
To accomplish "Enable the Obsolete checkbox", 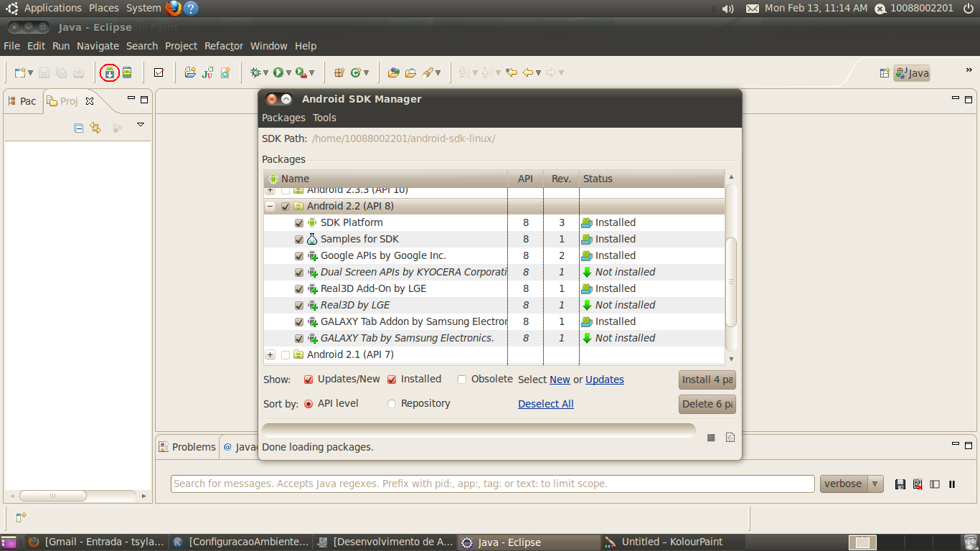I will coord(462,380).
